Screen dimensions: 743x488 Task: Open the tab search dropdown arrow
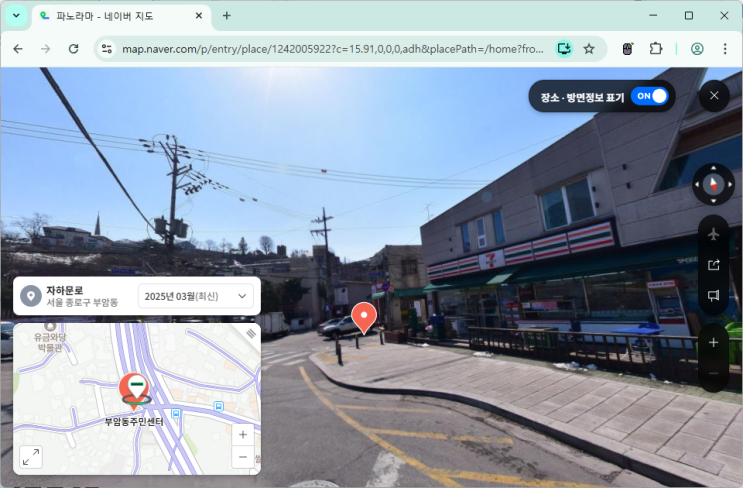16,16
